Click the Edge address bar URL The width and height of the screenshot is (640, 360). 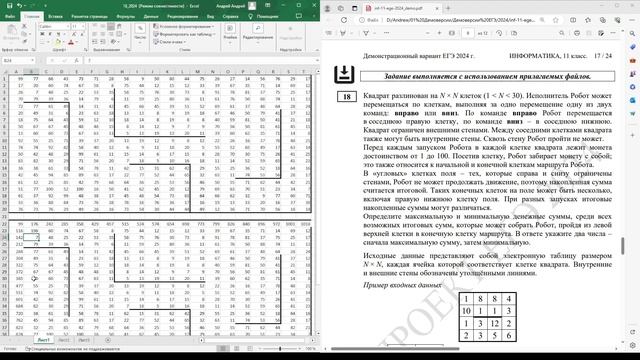(460, 20)
